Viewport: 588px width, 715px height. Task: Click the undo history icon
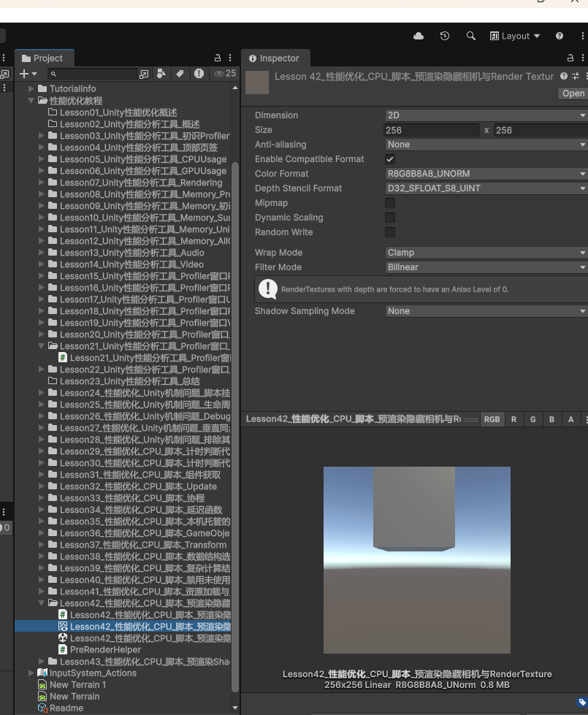tap(444, 36)
